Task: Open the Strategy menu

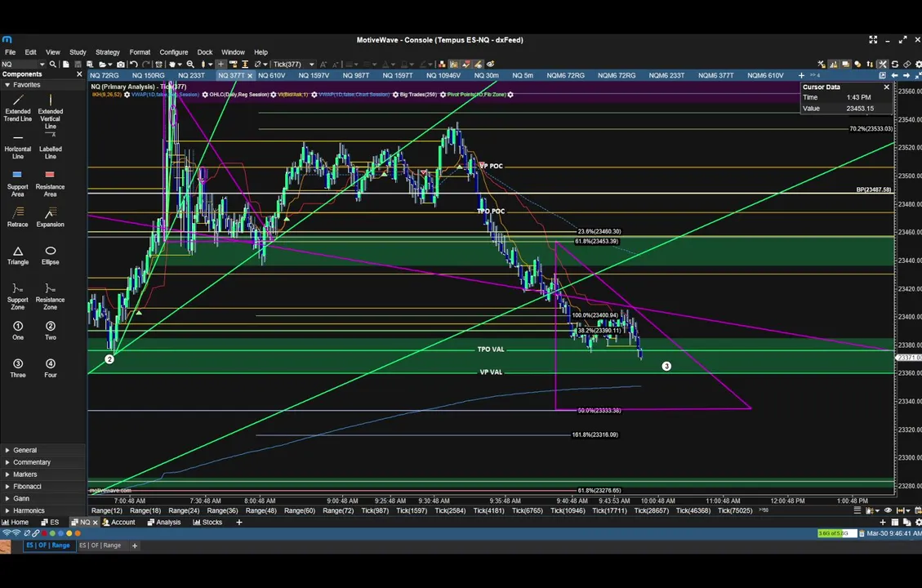Action: tap(108, 52)
